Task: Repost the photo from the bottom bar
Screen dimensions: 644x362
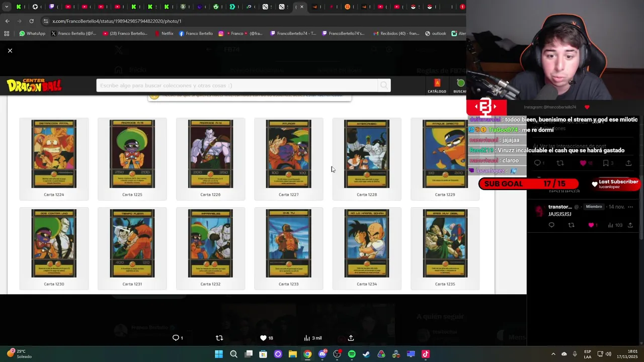Action: point(219,338)
